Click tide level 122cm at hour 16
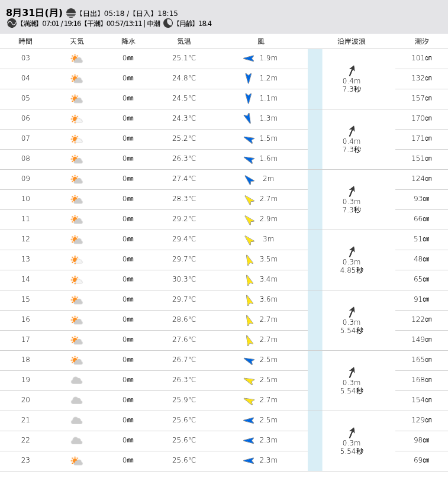448x478 pixels. click(x=421, y=319)
